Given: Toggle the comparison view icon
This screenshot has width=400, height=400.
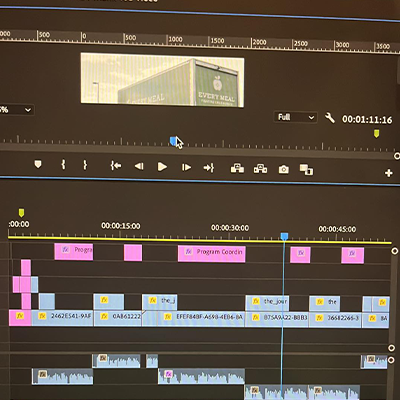Looking at the screenshot, I should point(306,170).
